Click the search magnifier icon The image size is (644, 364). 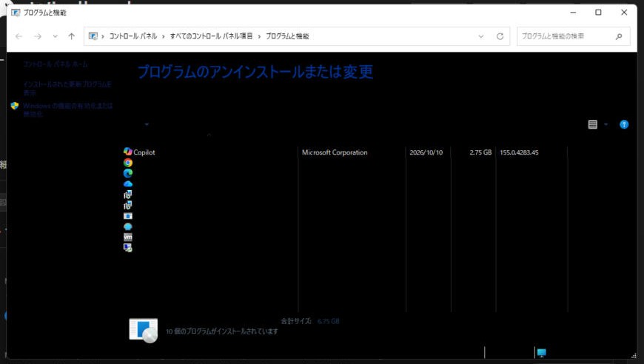pos(619,36)
